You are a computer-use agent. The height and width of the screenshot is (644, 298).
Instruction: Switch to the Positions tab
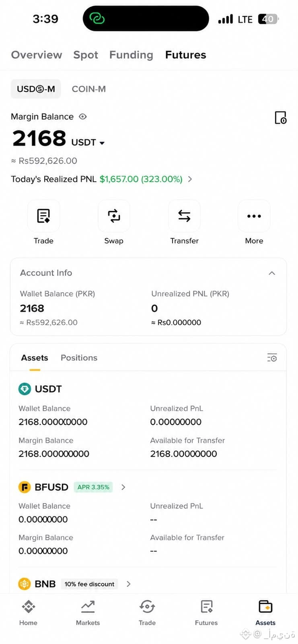79,357
